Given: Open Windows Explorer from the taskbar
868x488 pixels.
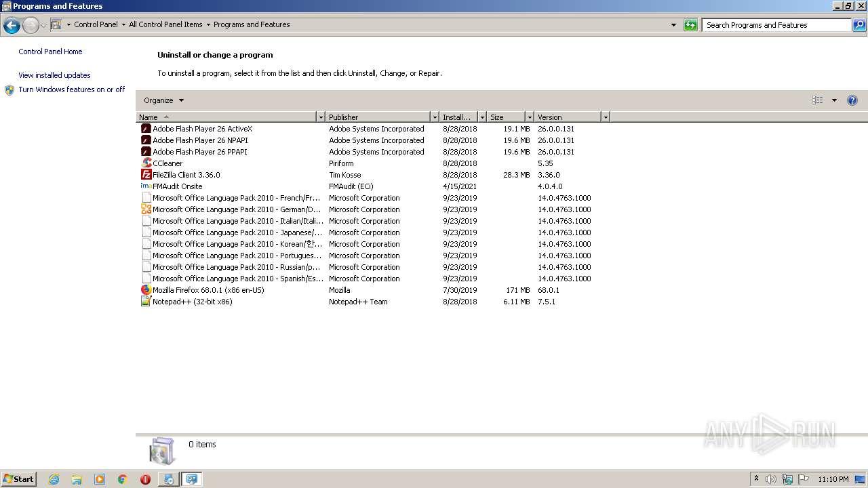Looking at the screenshot, I should click(x=77, y=479).
